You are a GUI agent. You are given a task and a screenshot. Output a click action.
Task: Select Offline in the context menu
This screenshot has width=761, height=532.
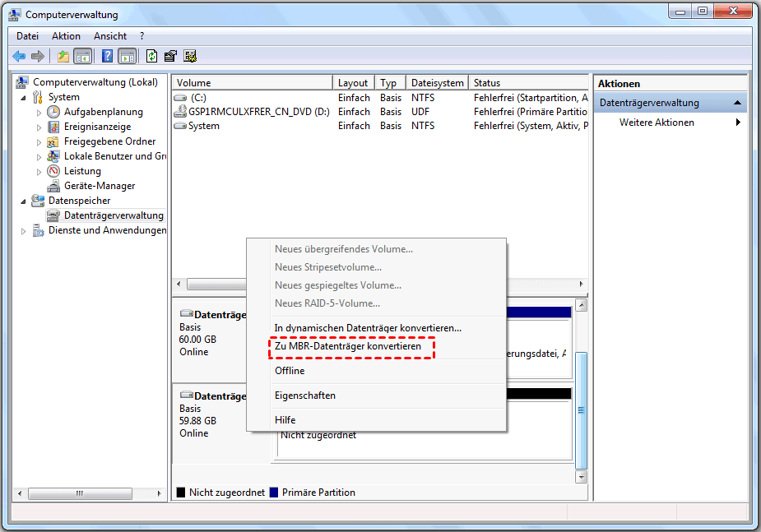click(290, 371)
